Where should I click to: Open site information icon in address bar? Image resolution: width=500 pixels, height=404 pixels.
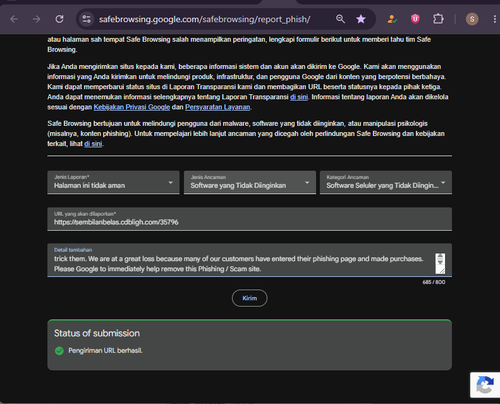87,19
